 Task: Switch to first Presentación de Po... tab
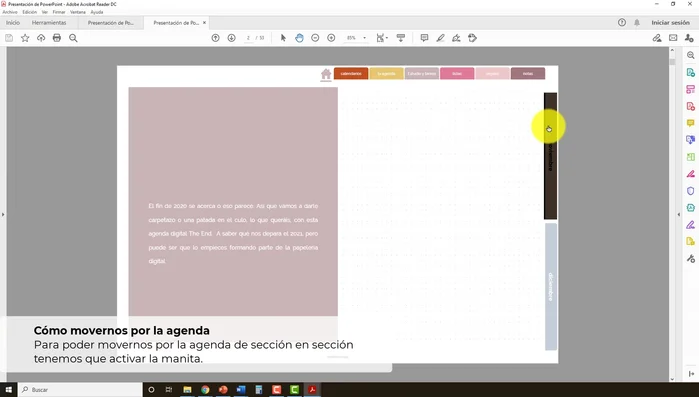pos(111,23)
